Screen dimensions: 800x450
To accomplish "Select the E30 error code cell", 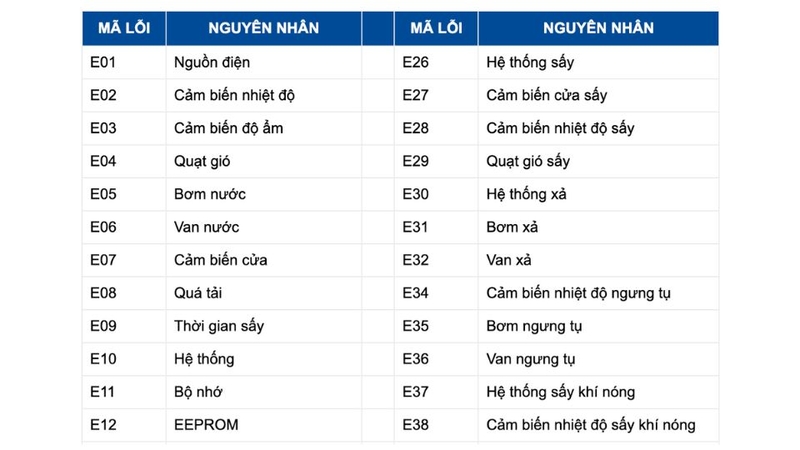I will pos(416,194).
